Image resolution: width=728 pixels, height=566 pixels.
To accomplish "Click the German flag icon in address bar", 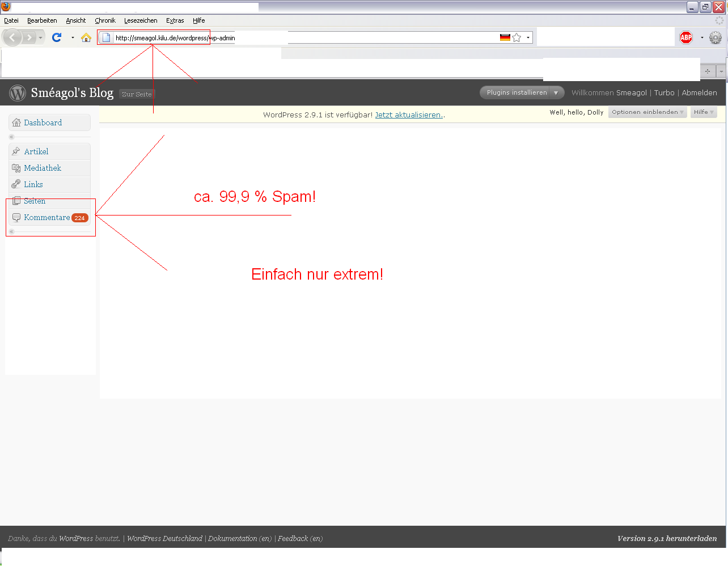I will 505,37.
